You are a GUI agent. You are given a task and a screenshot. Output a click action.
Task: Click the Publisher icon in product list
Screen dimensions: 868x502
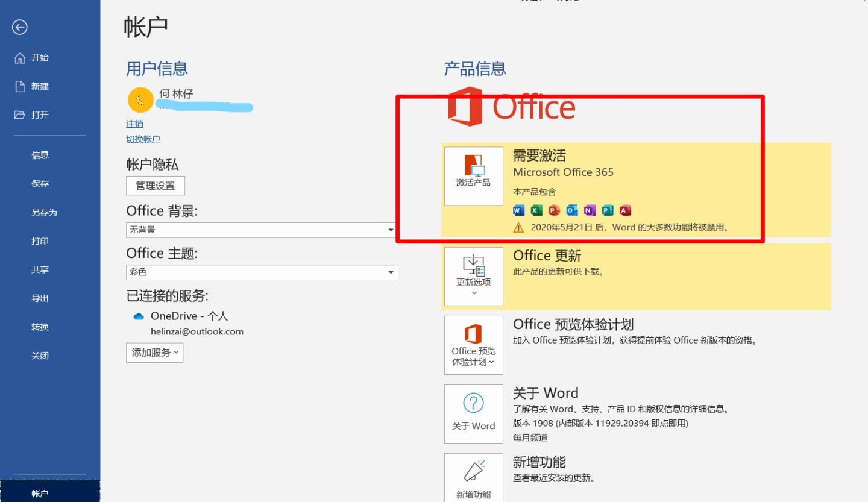click(608, 210)
